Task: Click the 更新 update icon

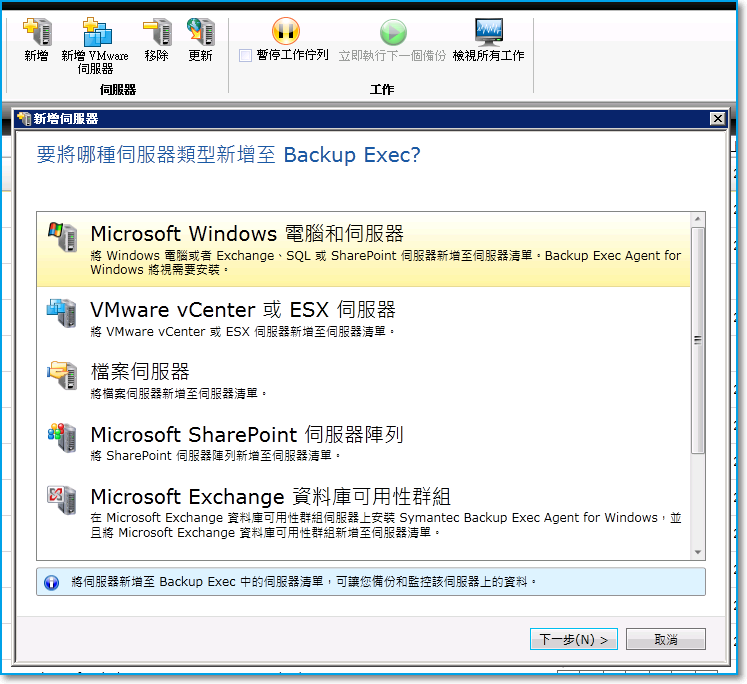Action: (x=200, y=32)
